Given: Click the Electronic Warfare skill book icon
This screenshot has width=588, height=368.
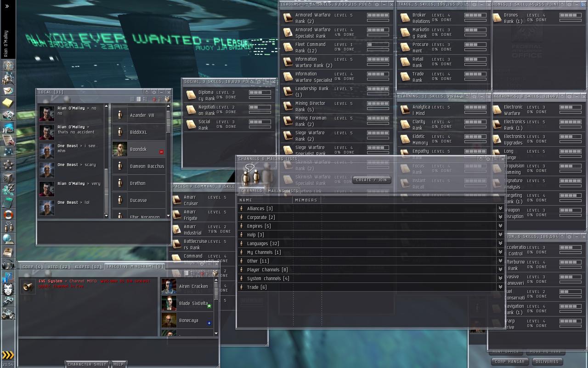Looking at the screenshot, I should (497, 110).
